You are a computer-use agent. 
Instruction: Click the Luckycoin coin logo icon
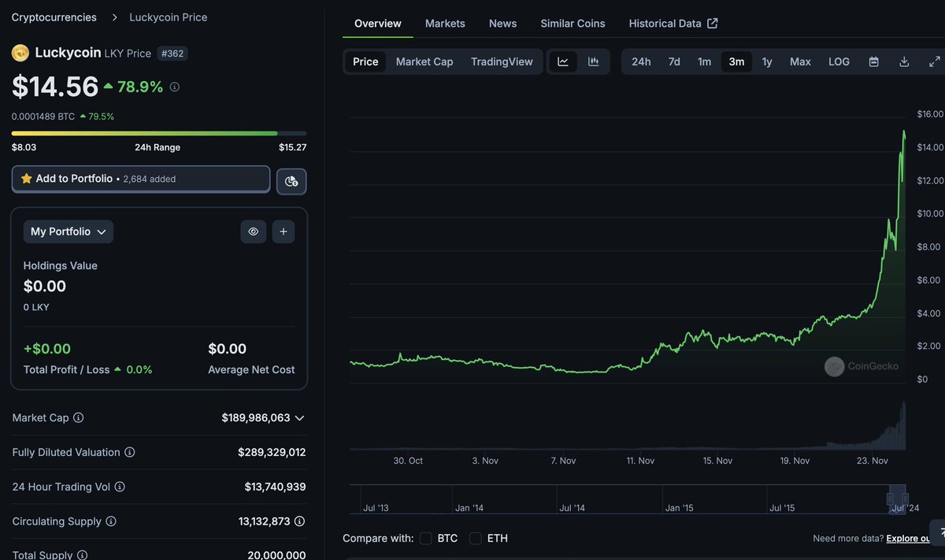coord(20,53)
